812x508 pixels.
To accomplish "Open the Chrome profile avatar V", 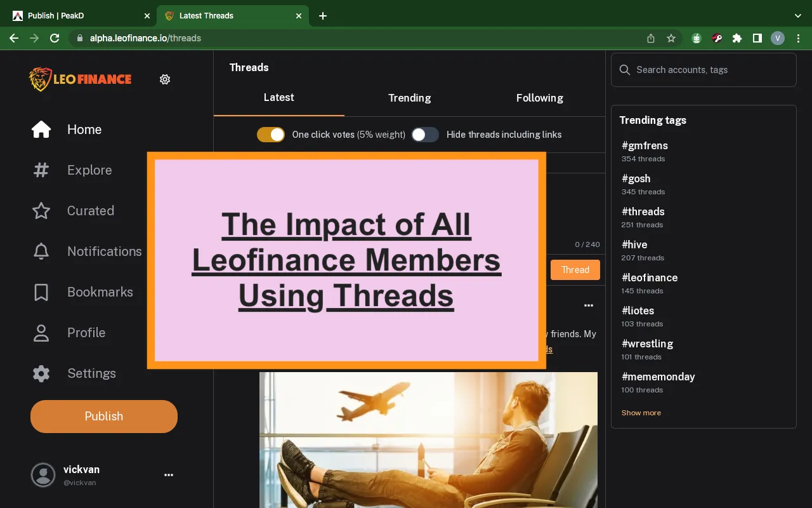I will click(778, 38).
